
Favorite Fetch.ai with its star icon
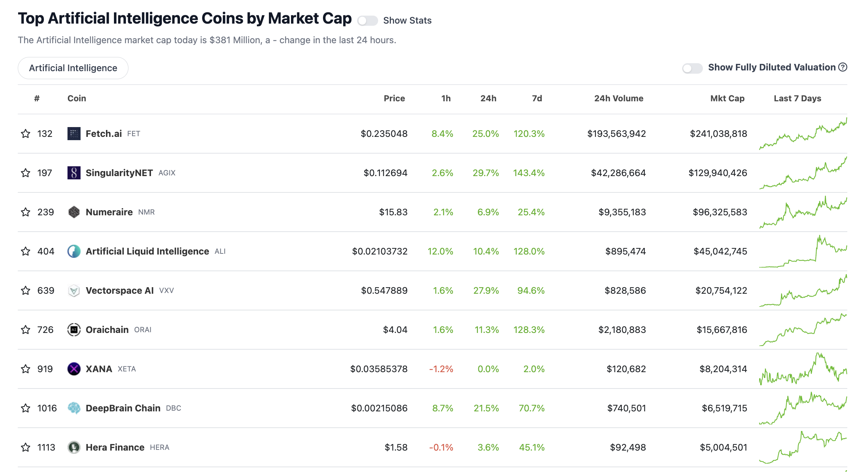pyautogui.click(x=25, y=134)
